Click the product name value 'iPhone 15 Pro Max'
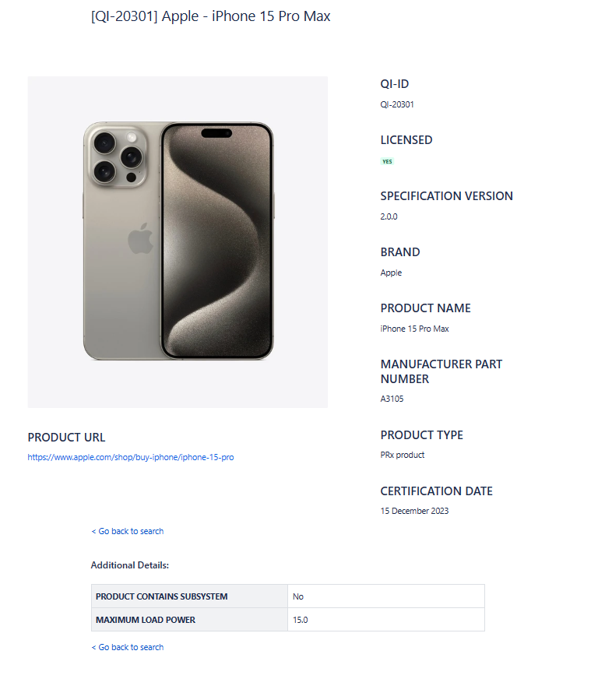The width and height of the screenshot is (591, 700). click(x=414, y=329)
